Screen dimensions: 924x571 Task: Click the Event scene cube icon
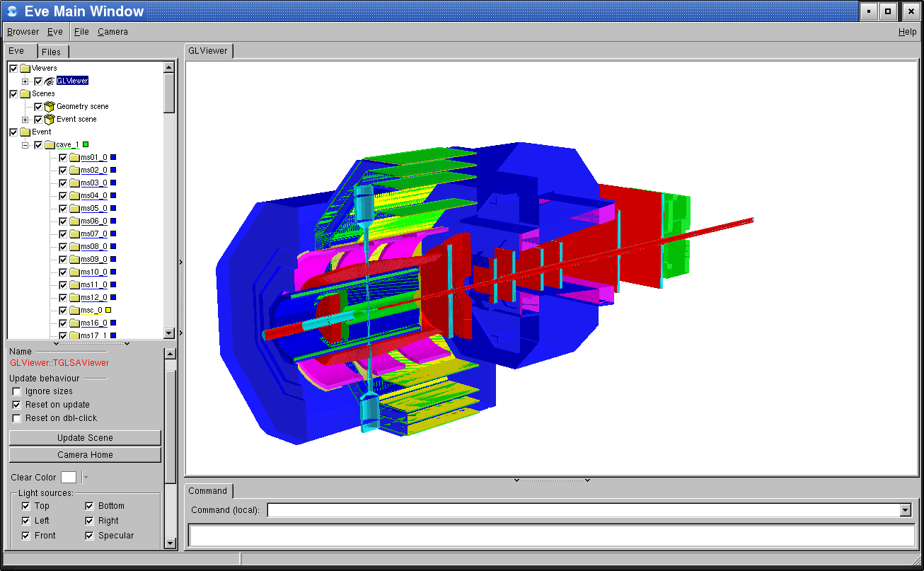click(50, 119)
